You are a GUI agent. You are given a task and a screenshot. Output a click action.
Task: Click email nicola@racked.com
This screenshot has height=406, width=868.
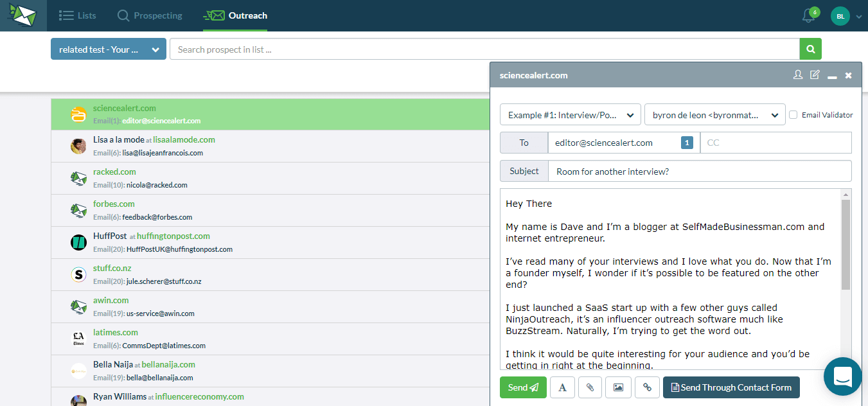pos(157,185)
